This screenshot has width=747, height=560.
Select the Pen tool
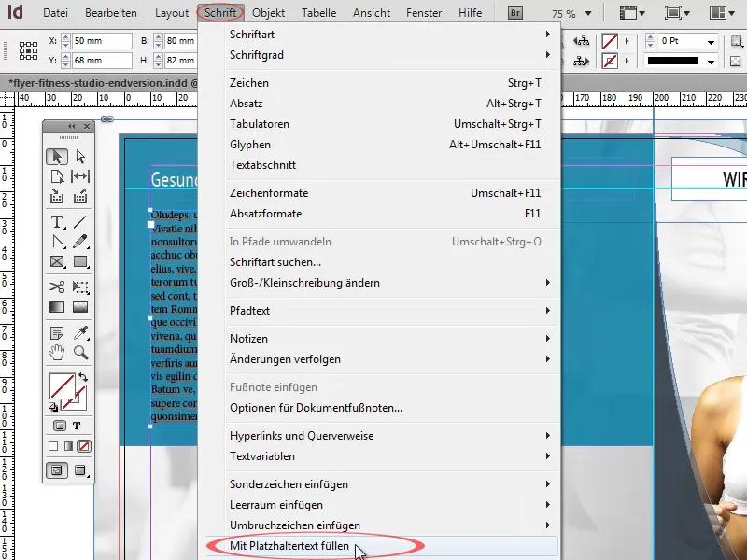tap(57, 242)
